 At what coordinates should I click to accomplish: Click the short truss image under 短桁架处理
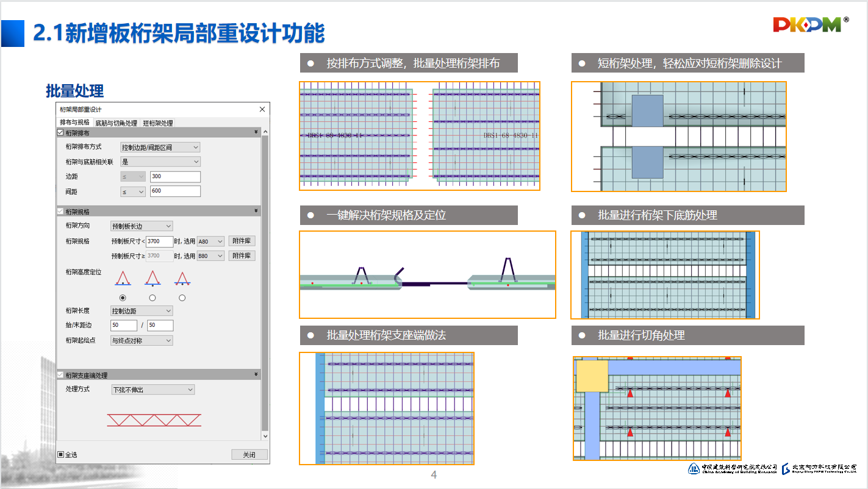click(x=679, y=137)
